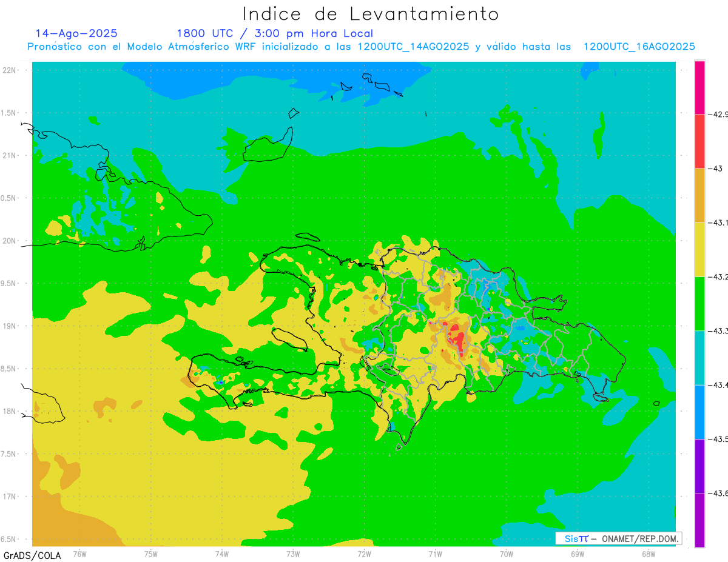Click the WRF model forecast description line
This screenshot has height=562, width=728.
click(x=361, y=47)
